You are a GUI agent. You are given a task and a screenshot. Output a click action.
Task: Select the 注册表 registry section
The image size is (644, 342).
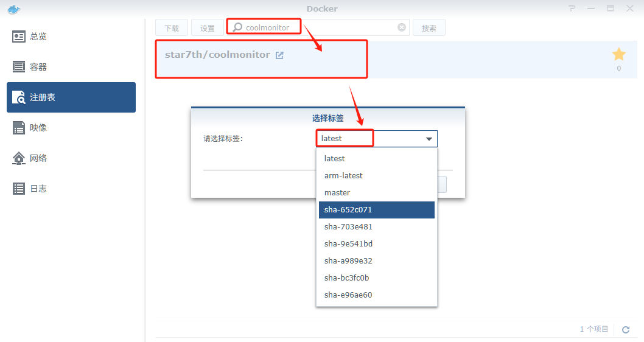[x=71, y=97]
